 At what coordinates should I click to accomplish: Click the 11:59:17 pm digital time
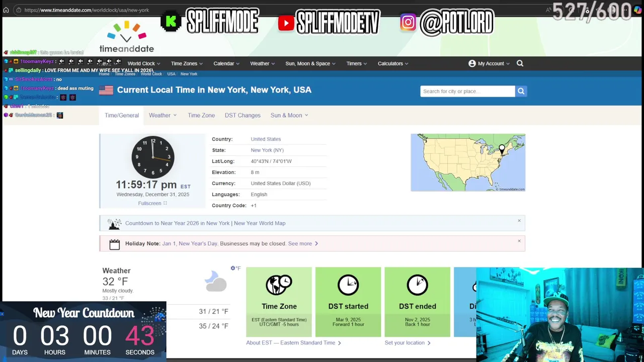click(x=146, y=185)
